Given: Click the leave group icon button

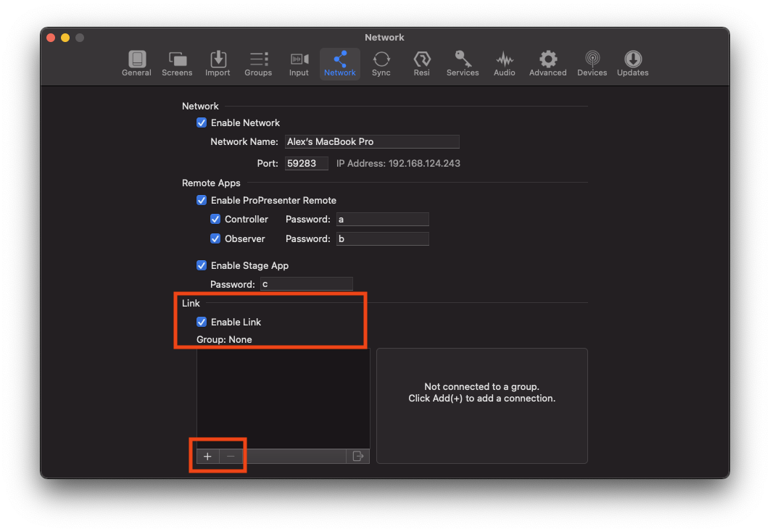Looking at the screenshot, I should (358, 457).
